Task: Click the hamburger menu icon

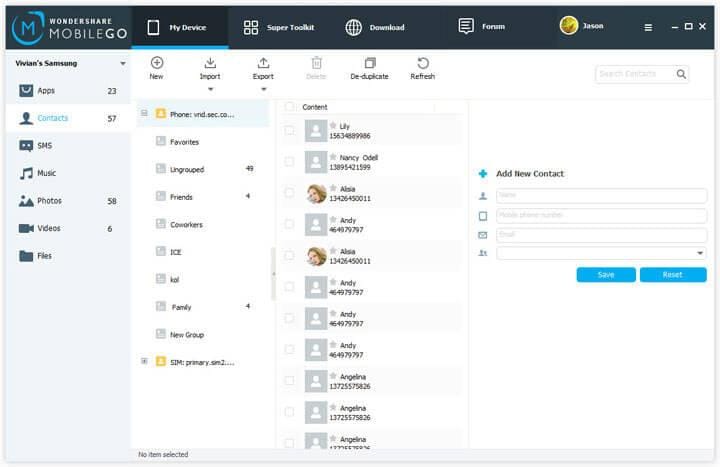Action: pyautogui.click(x=648, y=28)
